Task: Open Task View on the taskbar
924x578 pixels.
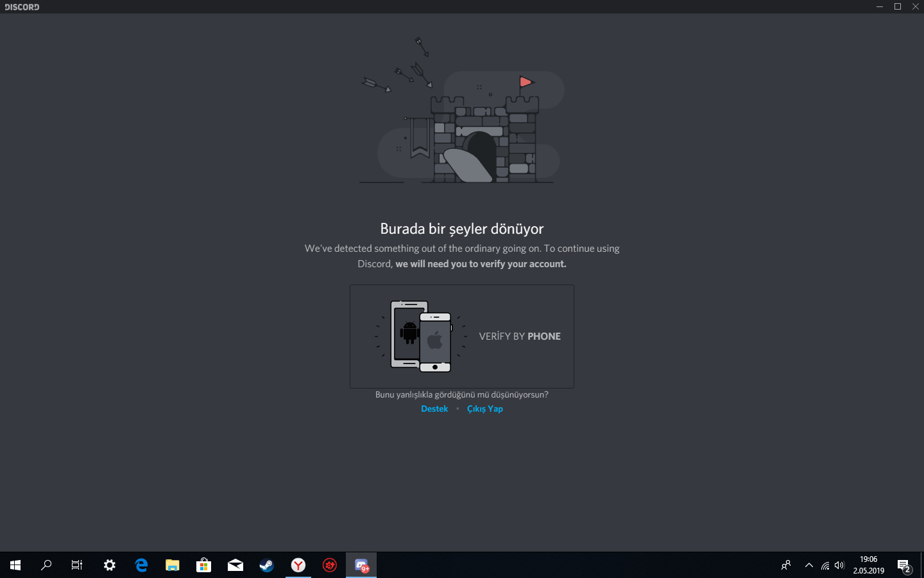Action: 77,565
